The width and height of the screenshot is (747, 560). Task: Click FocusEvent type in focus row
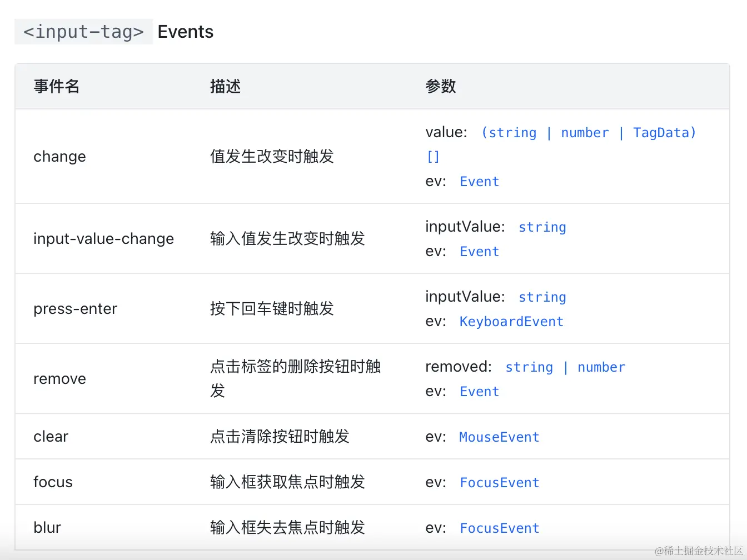[x=499, y=483]
